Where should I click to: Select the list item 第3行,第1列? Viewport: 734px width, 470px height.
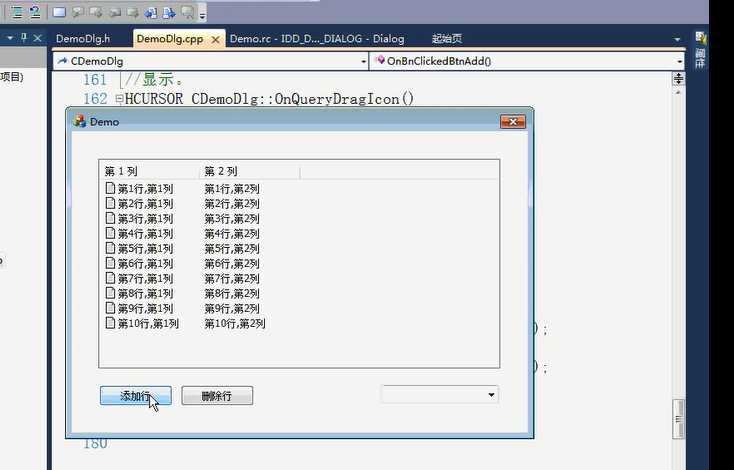click(x=145, y=219)
